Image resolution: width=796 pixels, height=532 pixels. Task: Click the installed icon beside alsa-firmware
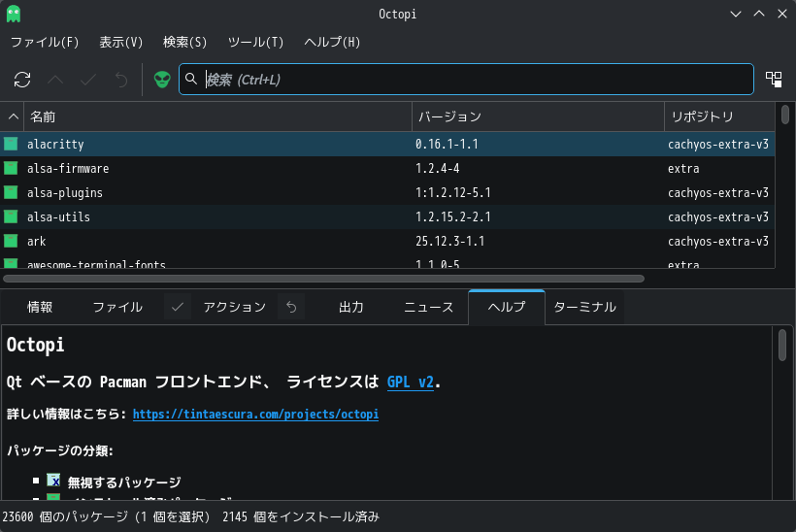[x=11, y=168]
